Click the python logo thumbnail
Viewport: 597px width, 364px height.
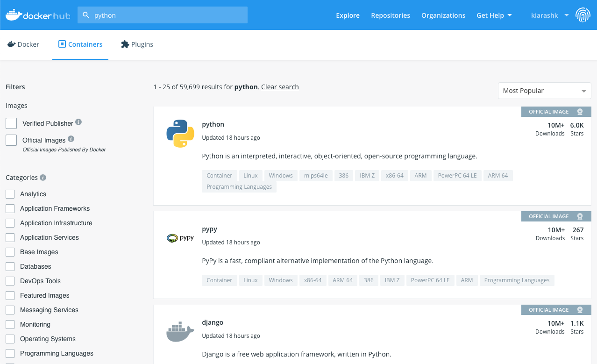(180, 134)
